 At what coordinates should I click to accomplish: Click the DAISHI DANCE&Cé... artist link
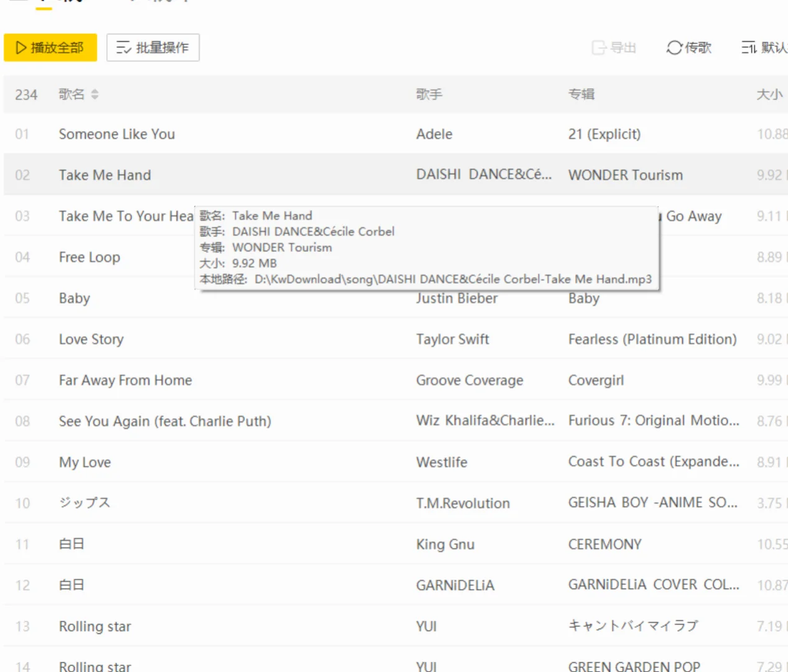(484, 174)
